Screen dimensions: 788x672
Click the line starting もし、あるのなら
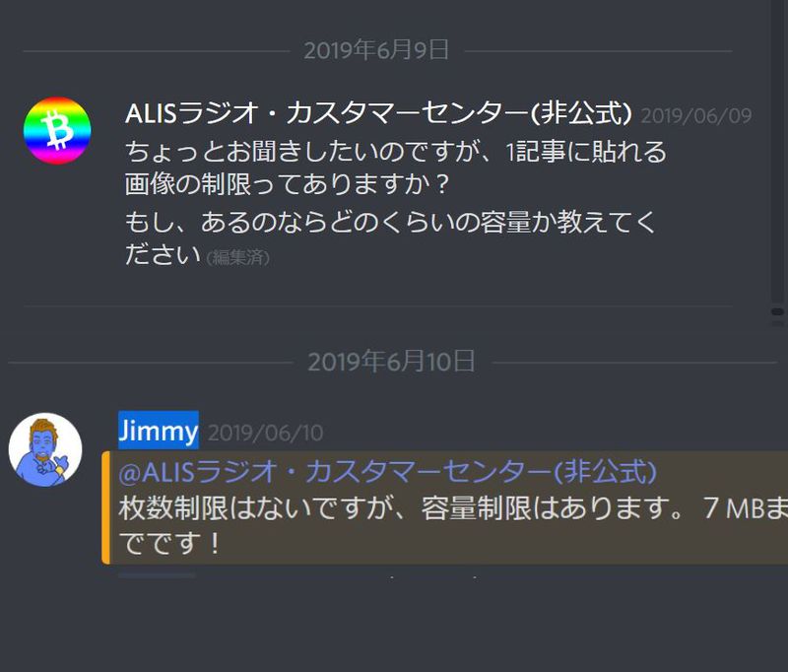pos(390,222)
